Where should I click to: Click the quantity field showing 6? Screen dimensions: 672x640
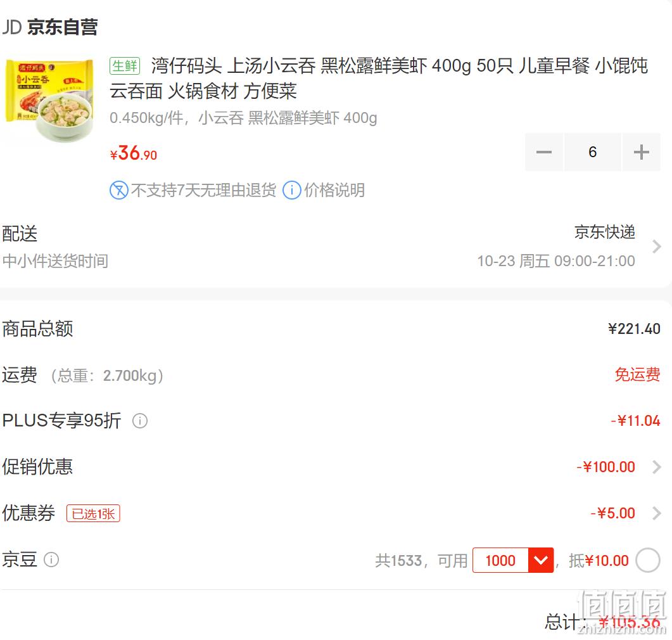tap(592, 152)
